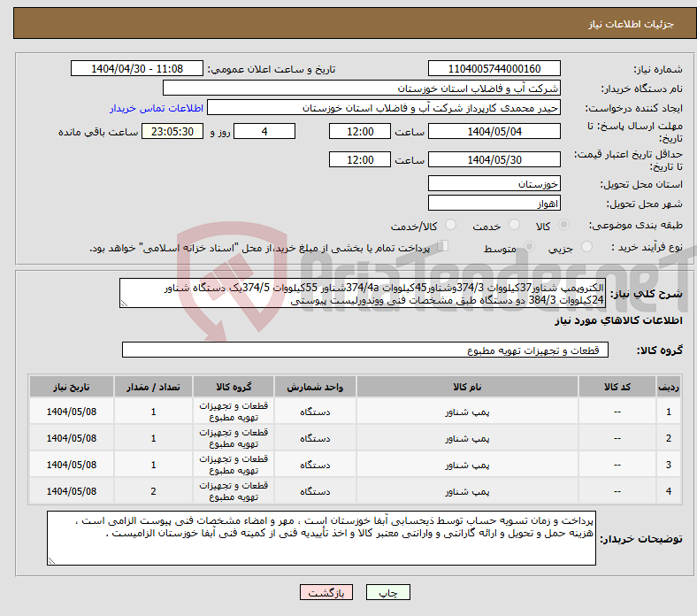Toggle the treasury bonds payment checkbox

tap(444, 248)
